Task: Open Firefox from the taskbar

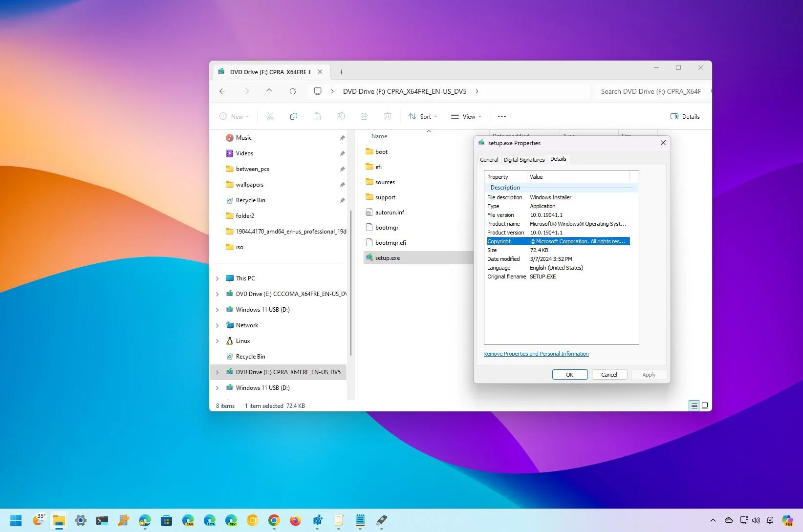Action: click(295, 521)
